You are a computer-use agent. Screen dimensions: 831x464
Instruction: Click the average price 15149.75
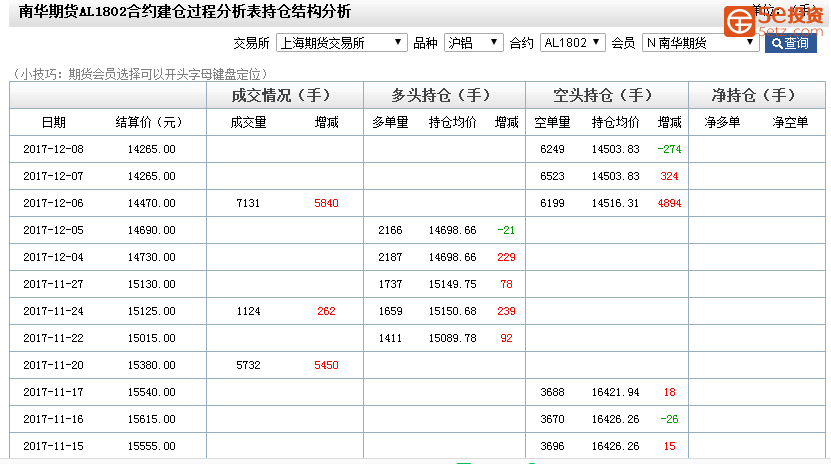point(453,284)
